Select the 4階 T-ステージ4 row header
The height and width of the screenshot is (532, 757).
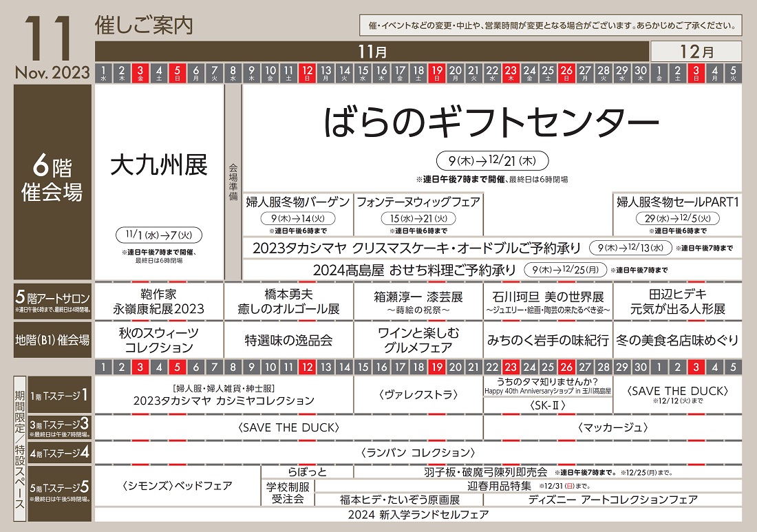(x=60, y=452)
